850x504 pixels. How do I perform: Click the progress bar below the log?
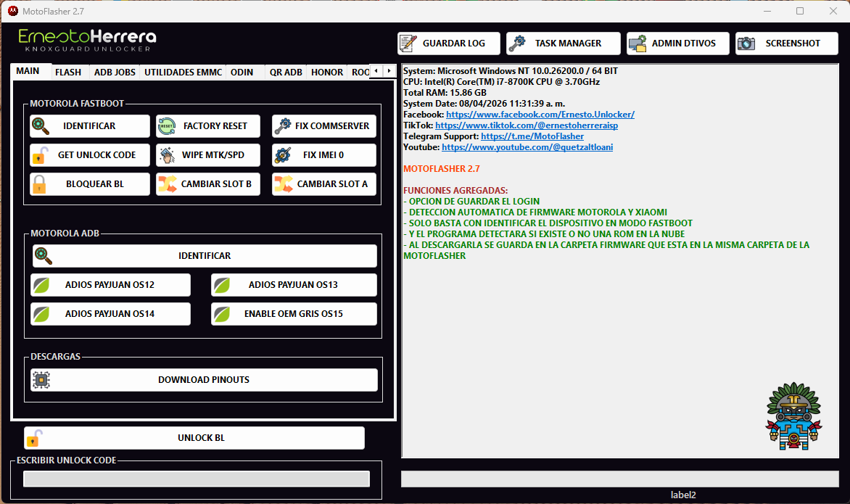tap(619, 479)
